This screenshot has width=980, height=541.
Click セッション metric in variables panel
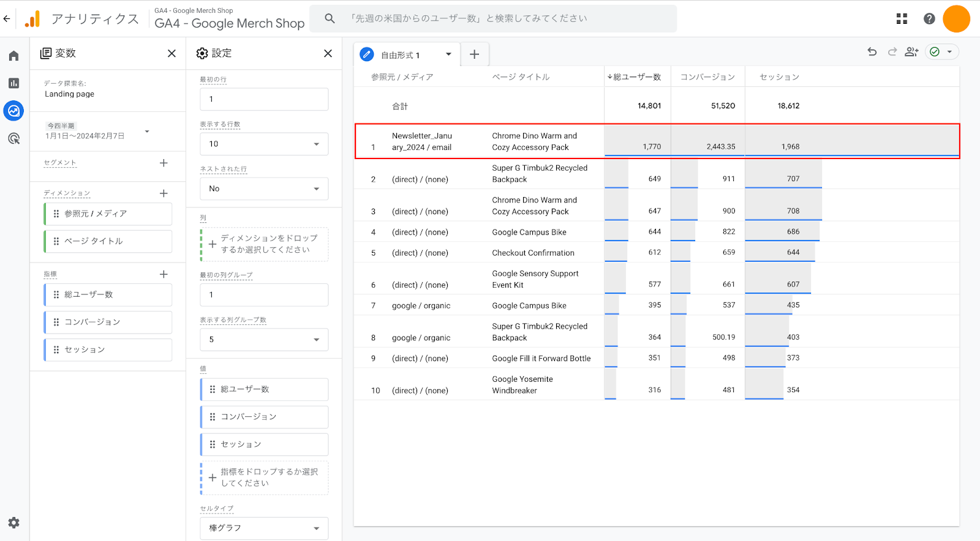(108, 350)
